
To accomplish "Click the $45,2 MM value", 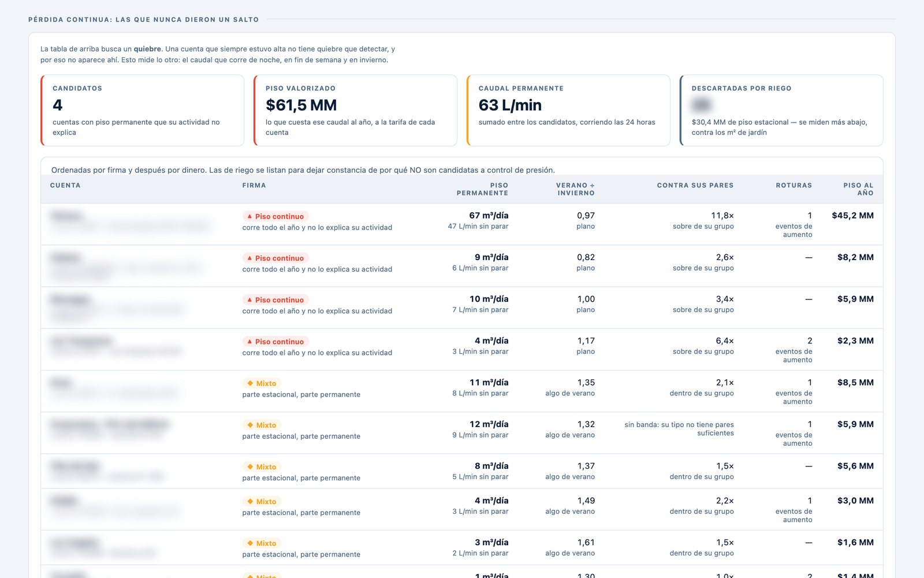I will pyautogui.click(x=852, y=216).
